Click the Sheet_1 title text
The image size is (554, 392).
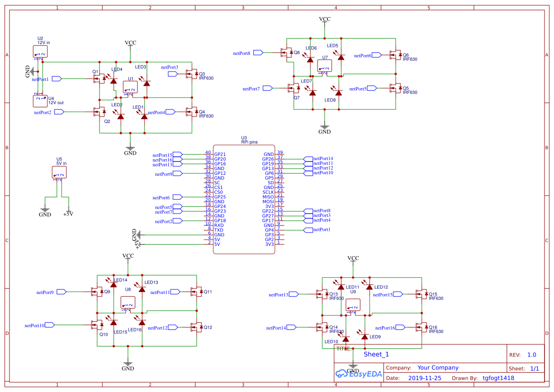tap(376, 354)
